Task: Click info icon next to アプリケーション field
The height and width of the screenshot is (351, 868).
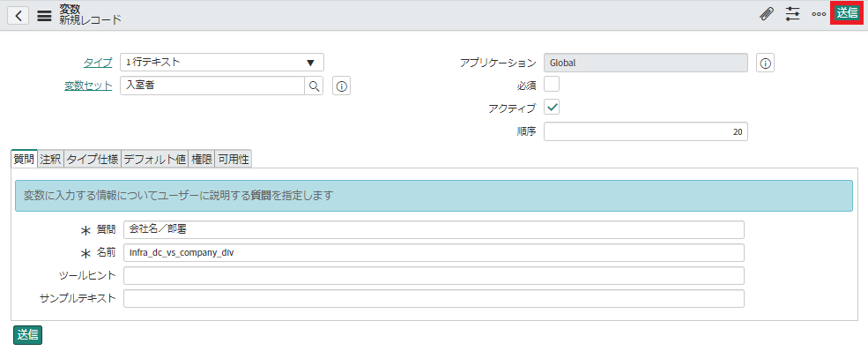Action: (x=766, y=63)
